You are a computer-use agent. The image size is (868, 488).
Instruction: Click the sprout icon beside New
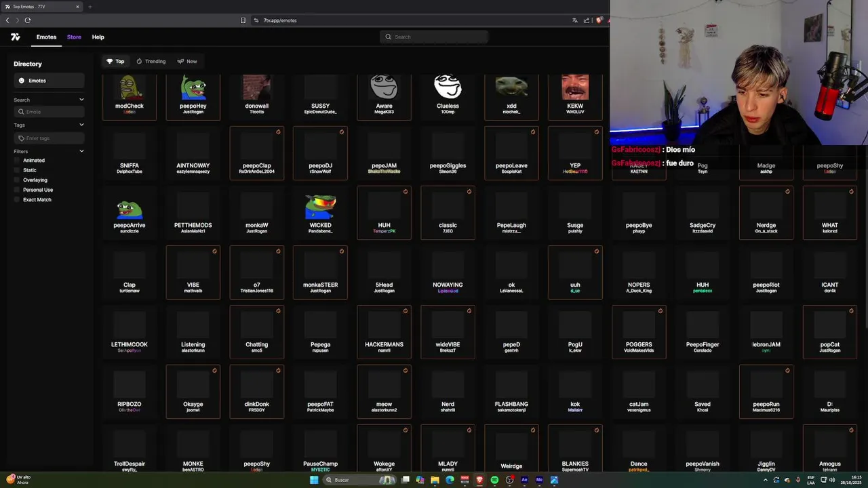(180, 61)
